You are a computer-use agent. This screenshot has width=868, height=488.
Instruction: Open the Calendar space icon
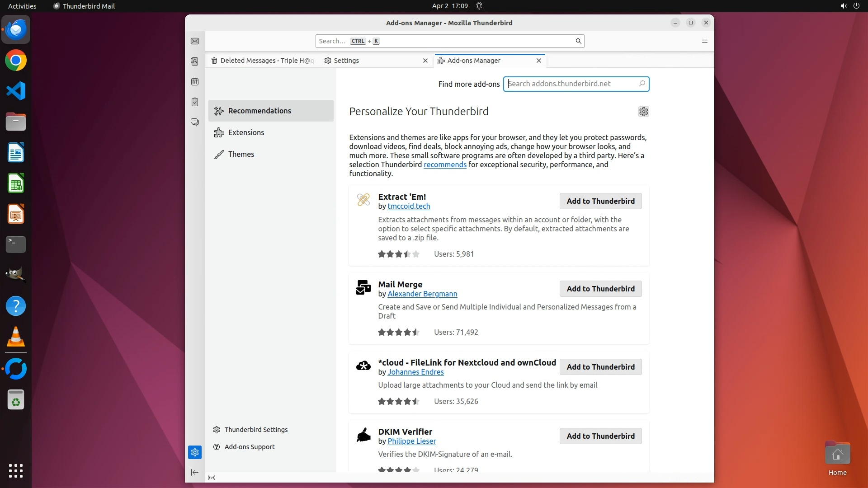[195, 82]
